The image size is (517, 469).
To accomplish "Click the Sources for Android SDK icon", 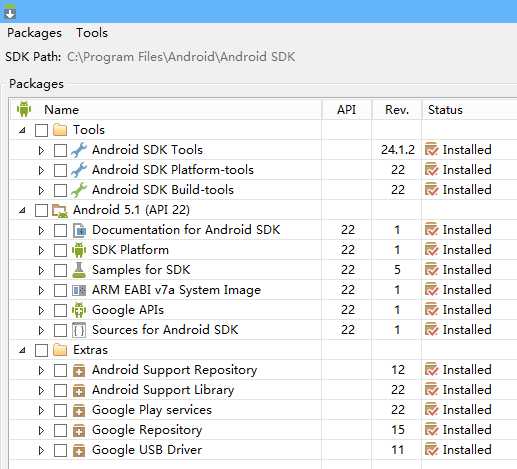I will (x=79, y=330).
